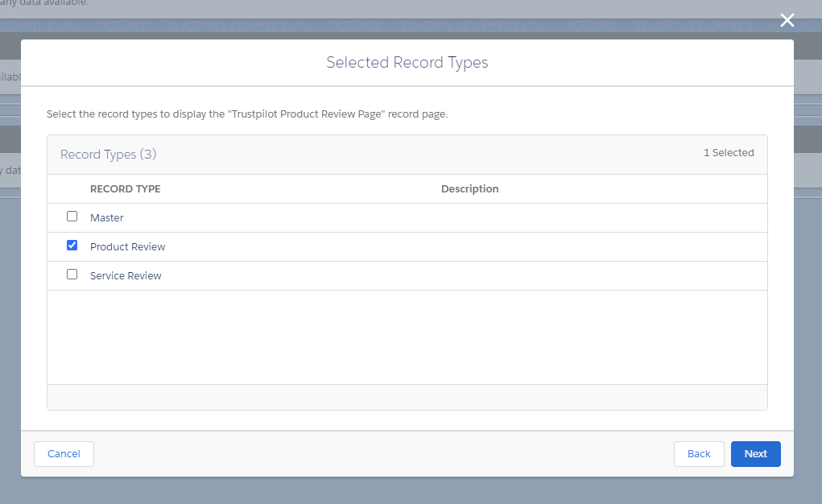Image resolution: width=822 pixels, height=504 pixels.
Task: Open the Master record type link
Action: [x=106, y=217]
